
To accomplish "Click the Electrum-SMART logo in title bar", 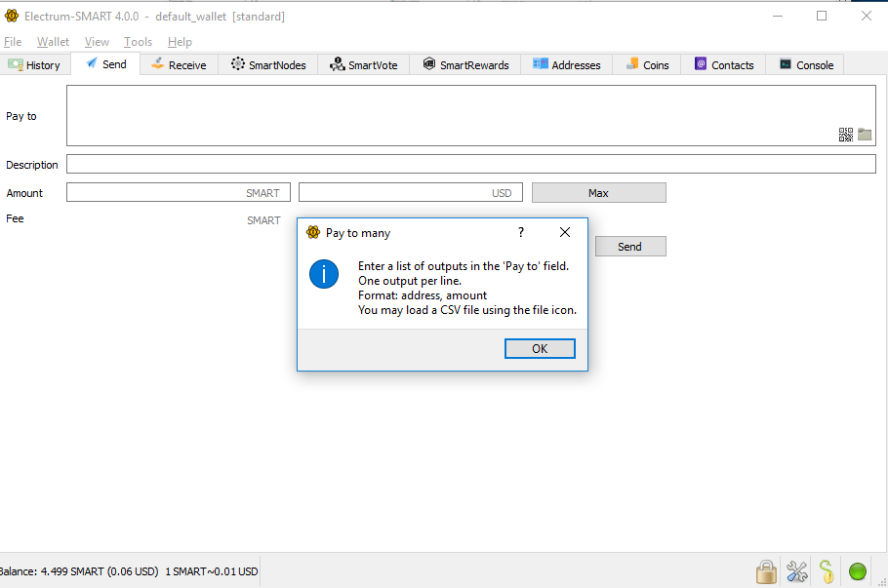I will click(12, 16).
